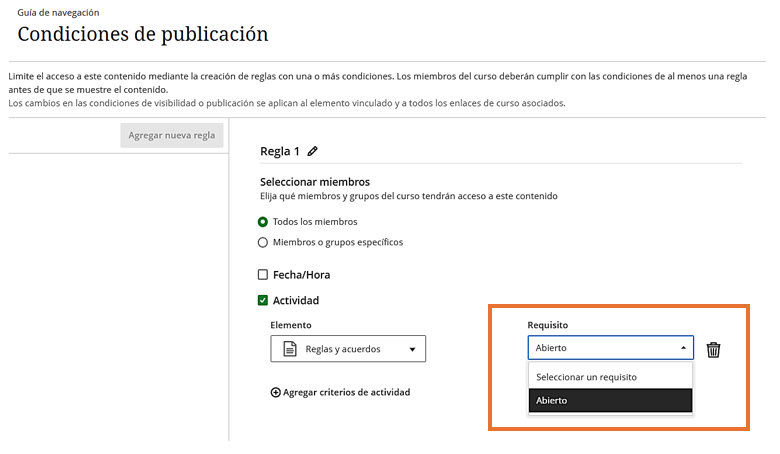
Task: Click the caret arrow in Elemento selector
Action: click(x=412, y=350)
